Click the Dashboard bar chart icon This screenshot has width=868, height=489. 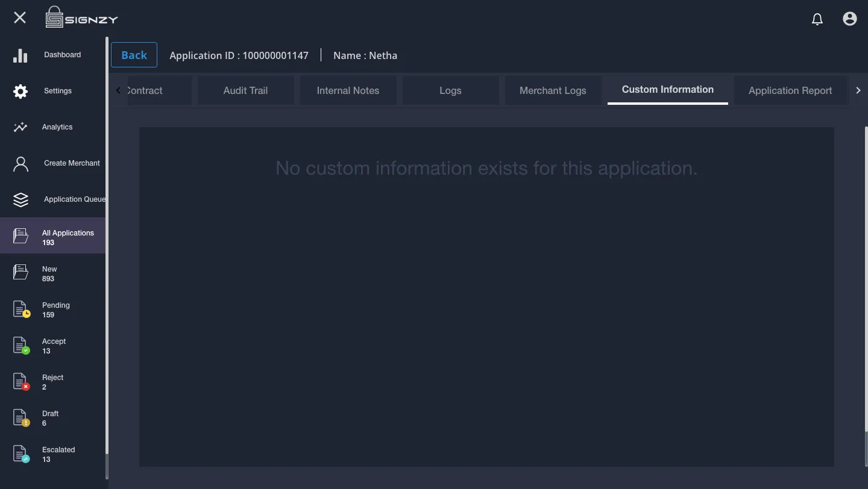pyautogui.click(x=20, y=55)
